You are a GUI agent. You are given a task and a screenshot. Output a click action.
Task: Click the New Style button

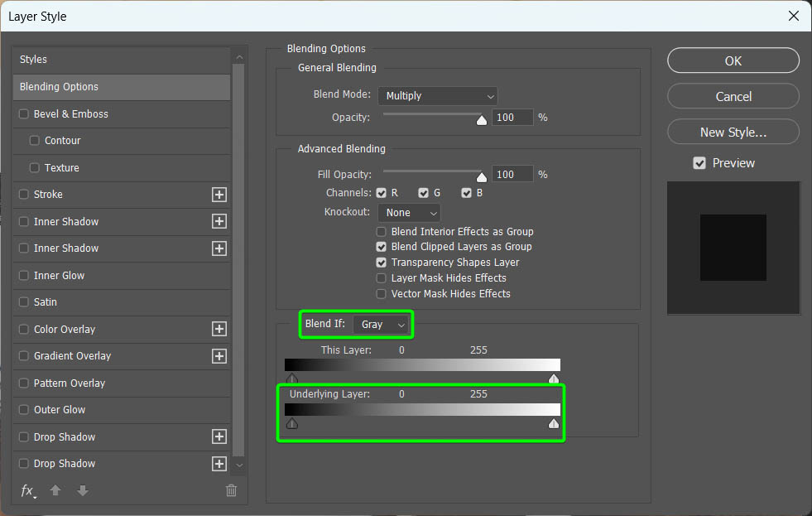(x=733, y=133)
